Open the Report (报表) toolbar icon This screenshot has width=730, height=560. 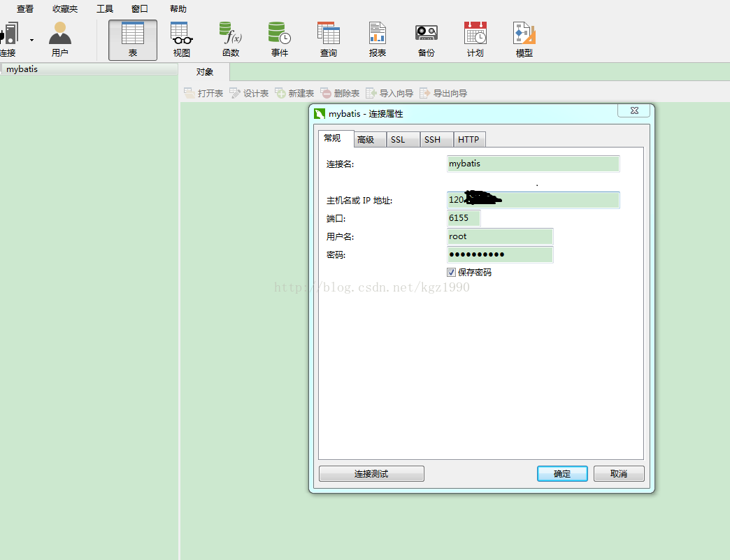pos(377,39)
